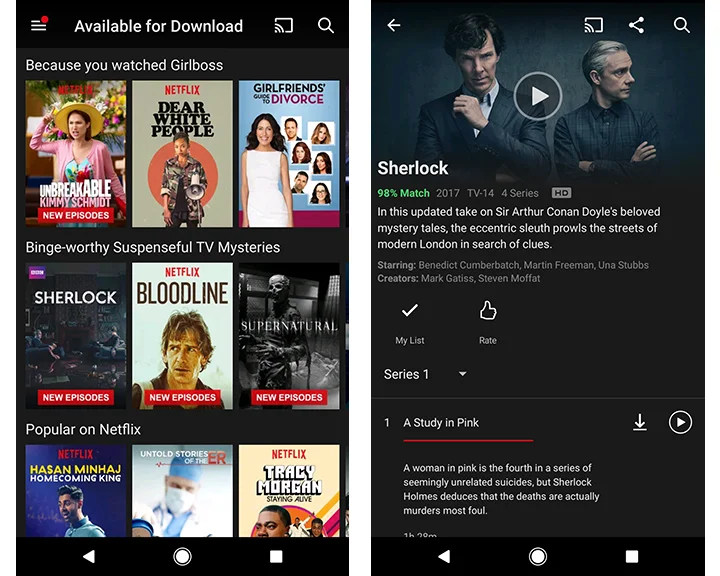Viewport: 720px width, 576px height.
Task: Tap Android back button on right phone
Action: point(444,557)
